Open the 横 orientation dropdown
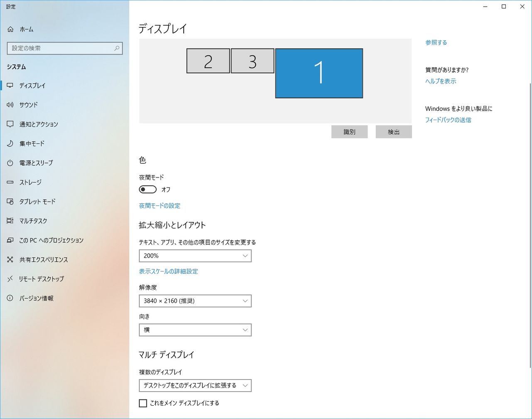The image size is (532, 419). tap(195, 330)
